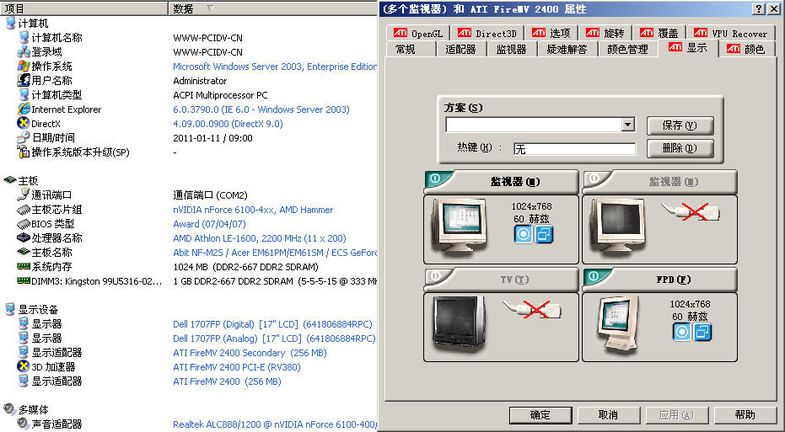Open the VPU Recover tab
Viewport: 785px width, 432px height.
(x=730, y=33)
